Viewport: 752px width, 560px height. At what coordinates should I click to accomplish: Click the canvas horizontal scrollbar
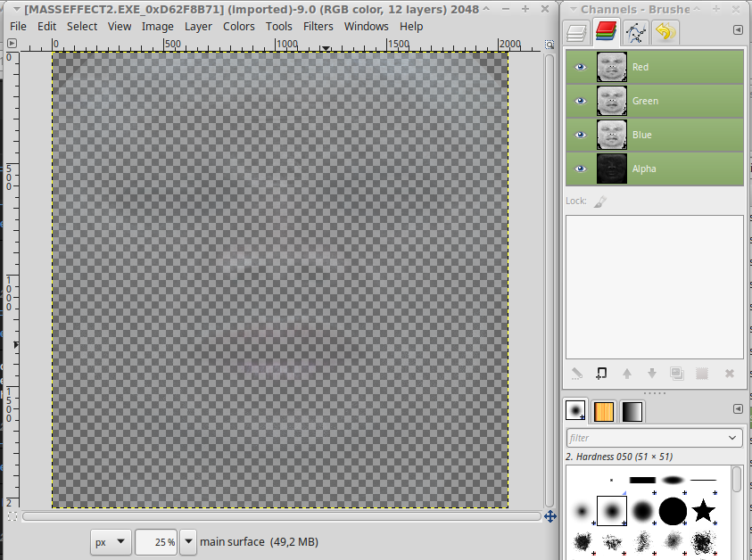coord(281,516)
